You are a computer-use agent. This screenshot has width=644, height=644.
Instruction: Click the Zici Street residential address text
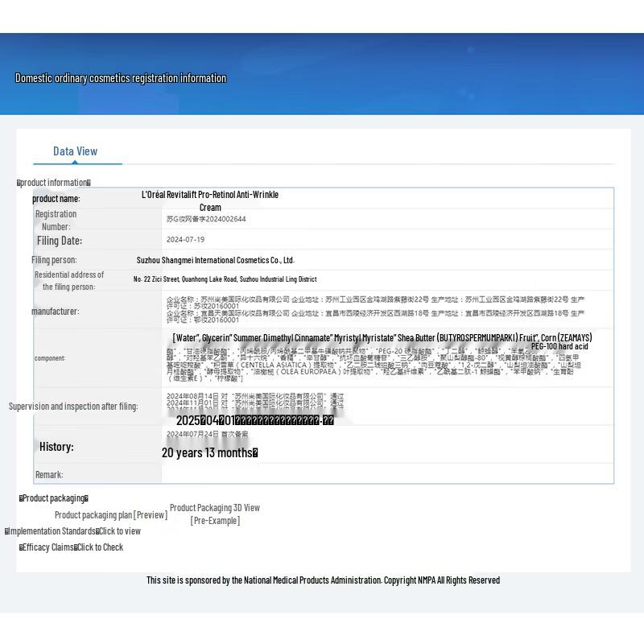coord(225,279)
